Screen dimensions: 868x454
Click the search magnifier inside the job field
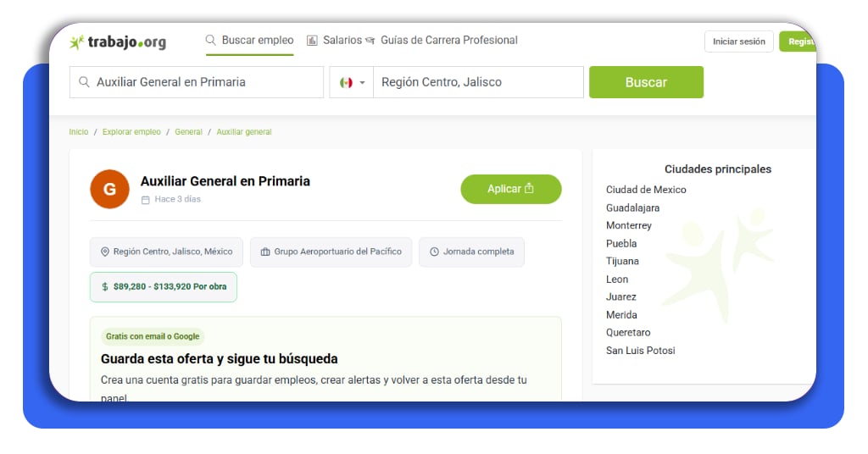tap(84, 82)
